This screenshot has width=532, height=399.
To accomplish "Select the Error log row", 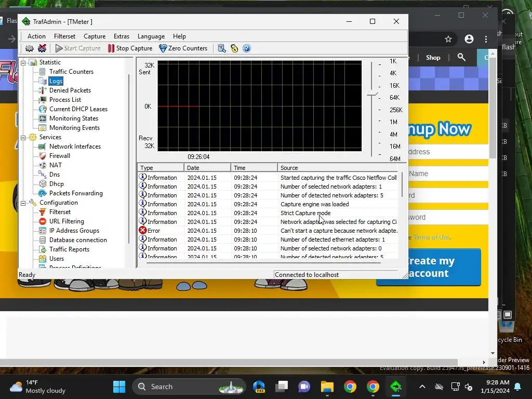I will coord(268,231).
